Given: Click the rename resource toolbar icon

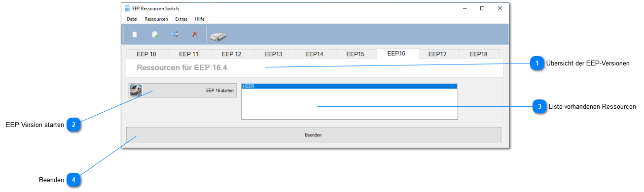Looking at the screenshot, I should pyautogui.click(x=175, y=34).
